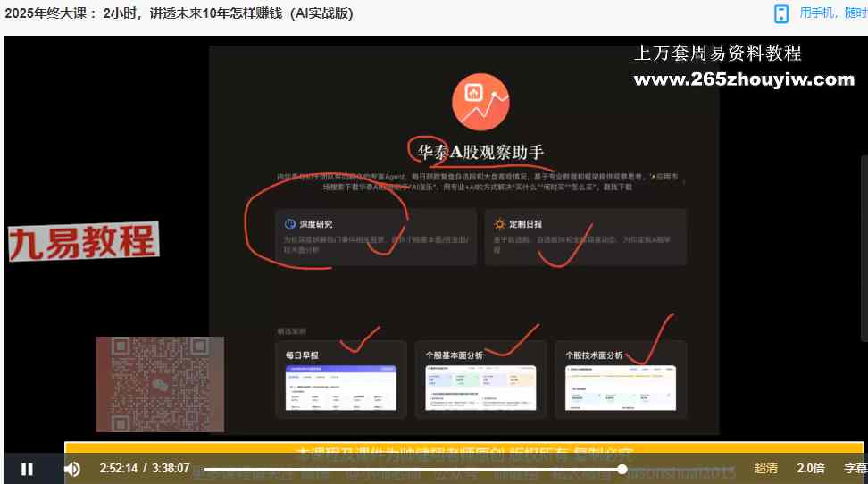Open the 2.0倍 playback speed menu
This screenshot has width=868, height=484.
pyautogui.click(x=811, y=468)
